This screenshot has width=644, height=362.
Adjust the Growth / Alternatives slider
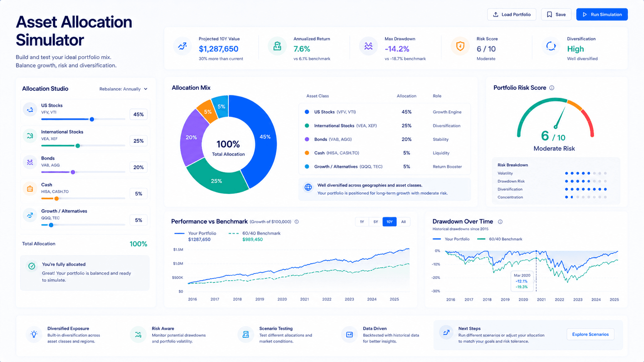point(51,225)
